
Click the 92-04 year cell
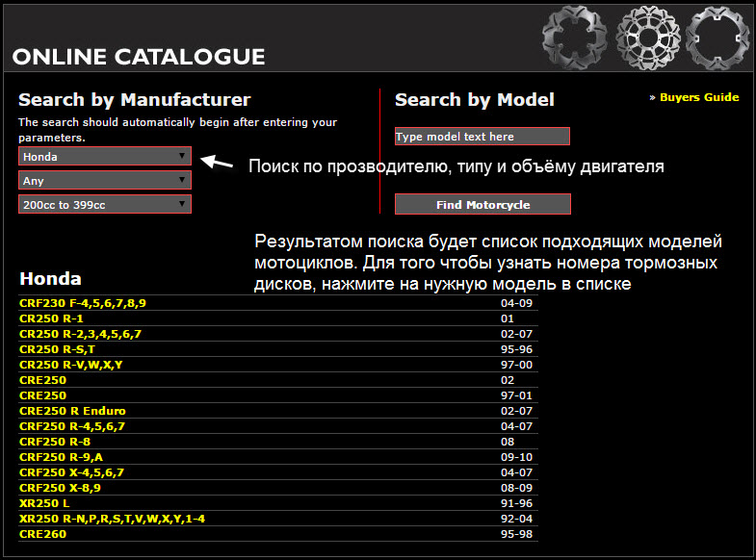(x=516, y=519)
